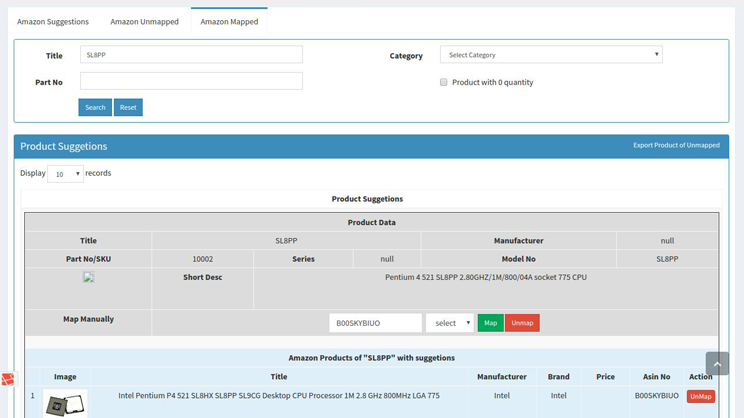Select the Amazon Mapped tab
Image resolution: width=744 pixels, height=418 pixels.
click(229, 21)
